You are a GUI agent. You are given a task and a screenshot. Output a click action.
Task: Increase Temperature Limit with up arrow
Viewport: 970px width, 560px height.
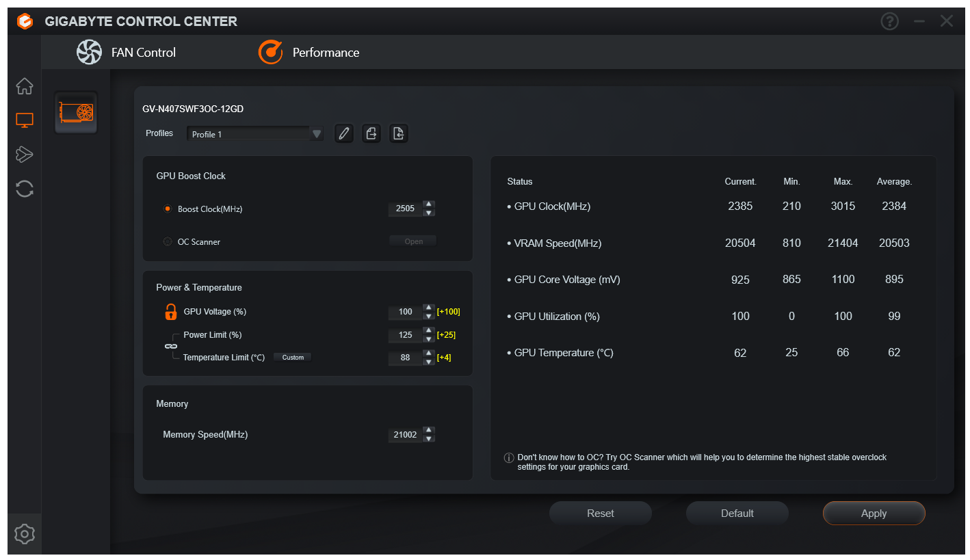[429, 354]
